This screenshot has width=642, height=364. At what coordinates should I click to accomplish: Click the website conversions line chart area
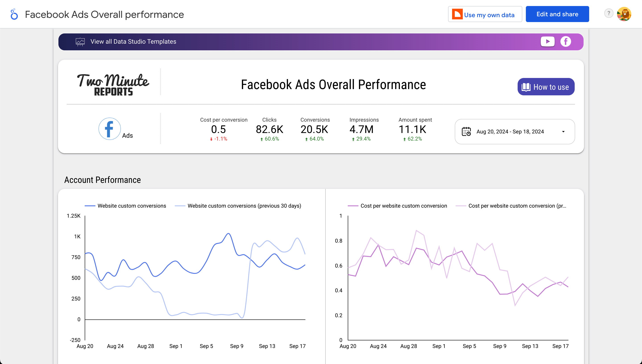(195, 278)
